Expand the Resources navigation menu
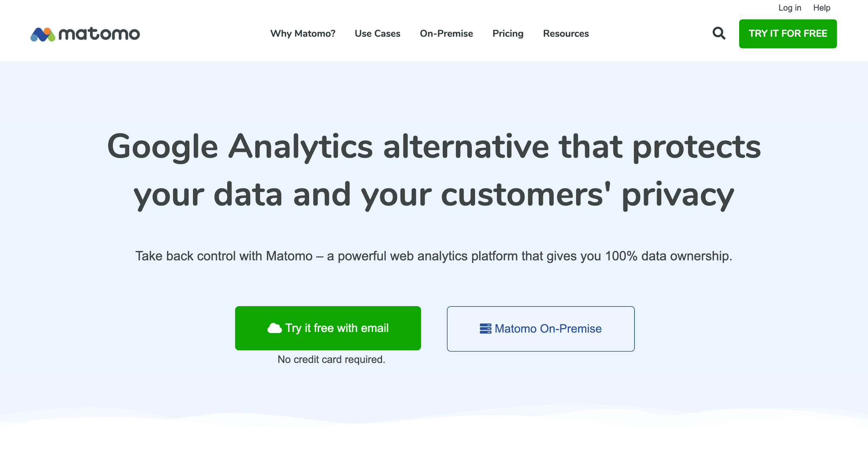Image resolution: width=868 pixels, height=451 pixels. (x=566, y=33)
